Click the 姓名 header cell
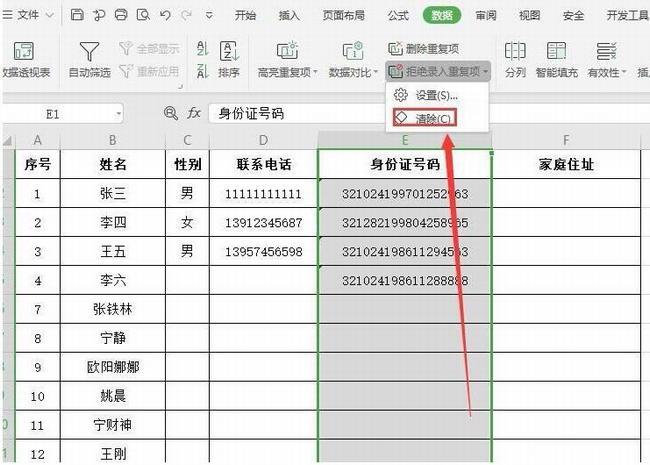This screenshot has height=465, width=650. [113, 165]
